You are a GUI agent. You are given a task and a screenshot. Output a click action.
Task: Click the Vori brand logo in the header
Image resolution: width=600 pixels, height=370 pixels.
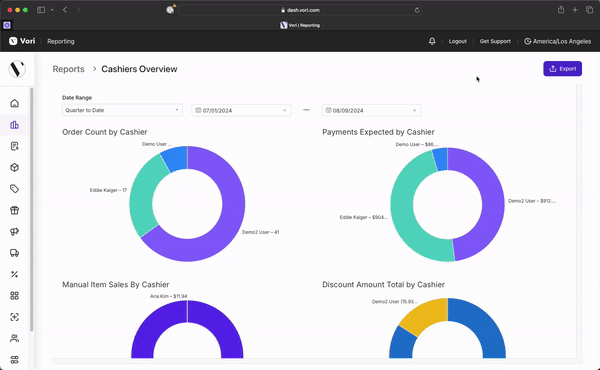(x=22, y=41)
